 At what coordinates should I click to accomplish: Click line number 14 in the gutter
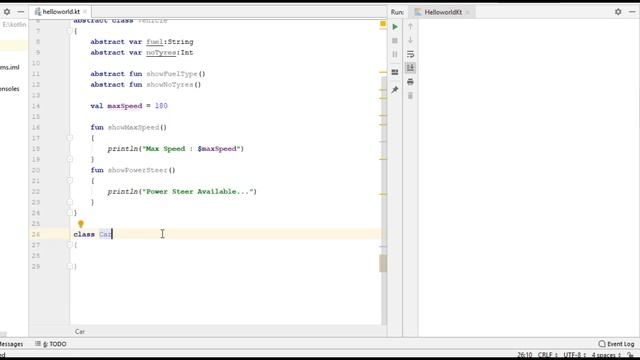pyautogui.click(x=36, y=106)
